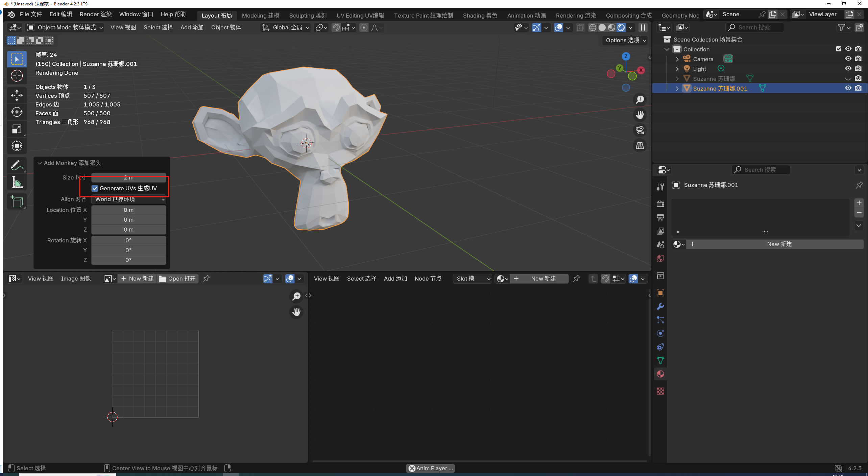Toggle the snapping magnet in the 3D header
Image resolution: width=868 pixels, height=476 pixels.
click(336, 27)
